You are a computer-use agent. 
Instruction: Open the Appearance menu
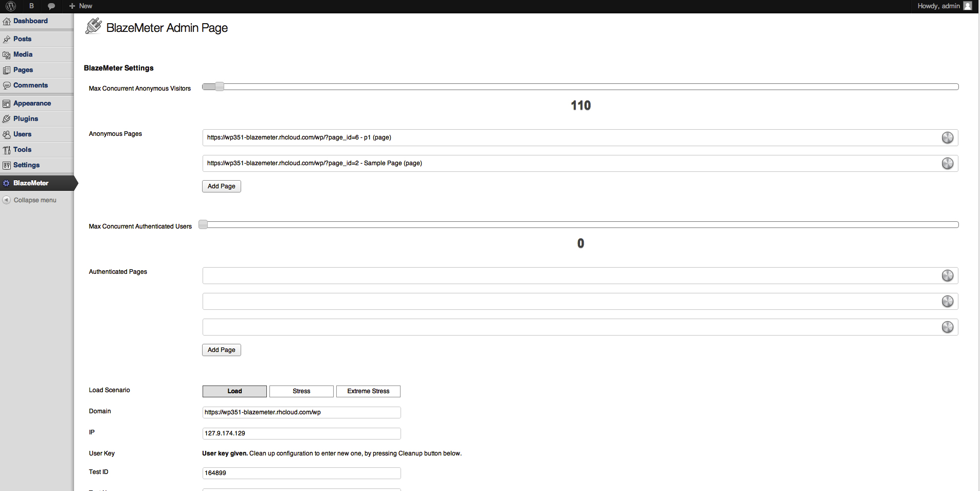point(32,103)
